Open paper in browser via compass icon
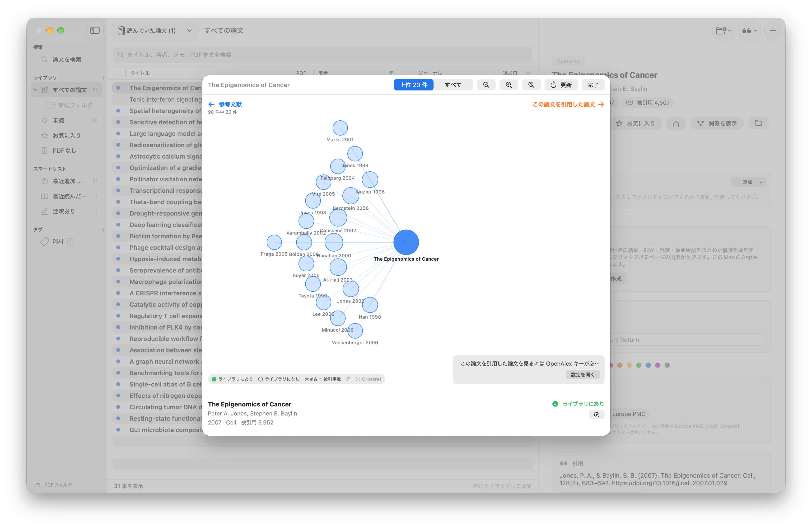 tap(596, 415)
